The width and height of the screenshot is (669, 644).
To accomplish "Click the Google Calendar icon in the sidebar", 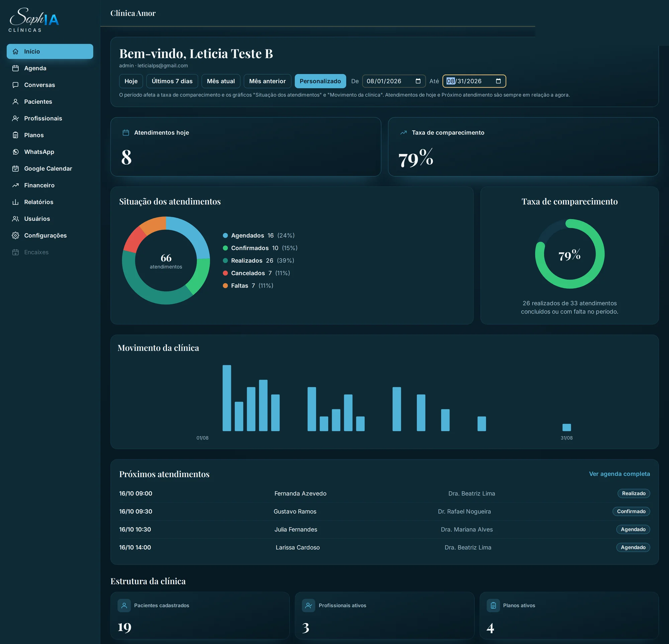I will click(15, 169).
